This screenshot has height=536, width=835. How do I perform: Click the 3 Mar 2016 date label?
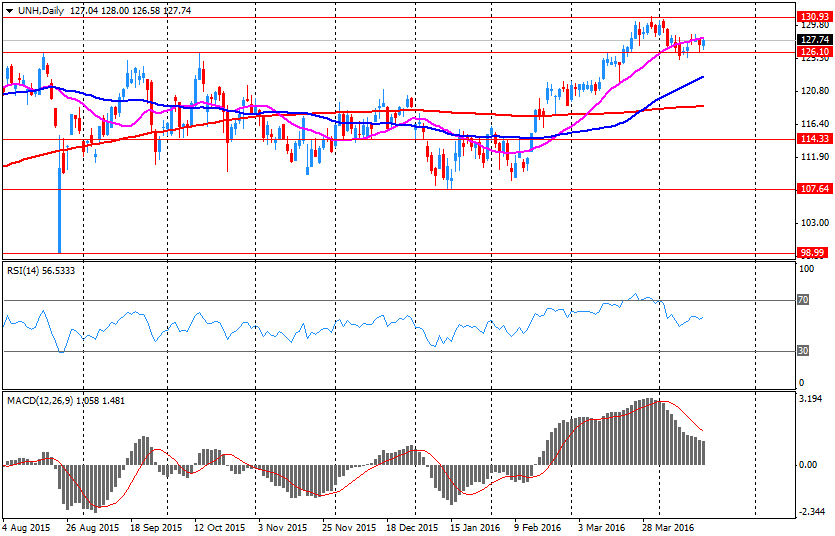pos(602,528)
